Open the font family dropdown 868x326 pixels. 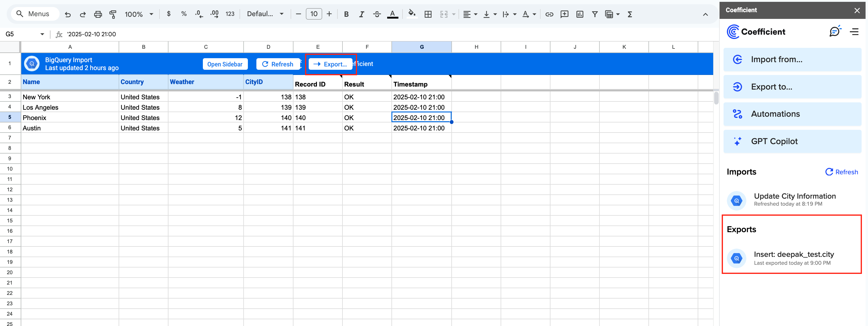pyautogui.click(x=265, y=14)
